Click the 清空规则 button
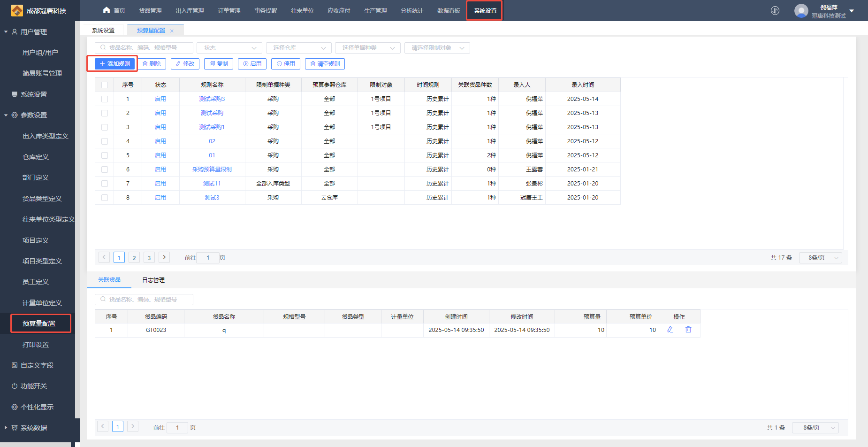Viewport: 868px width, 447px height. (325, 64)
